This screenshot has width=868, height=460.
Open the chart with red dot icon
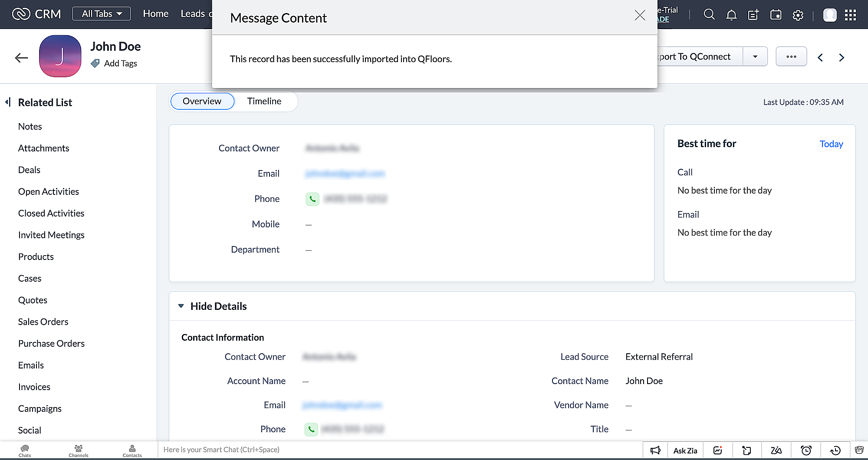pos(718,450)
